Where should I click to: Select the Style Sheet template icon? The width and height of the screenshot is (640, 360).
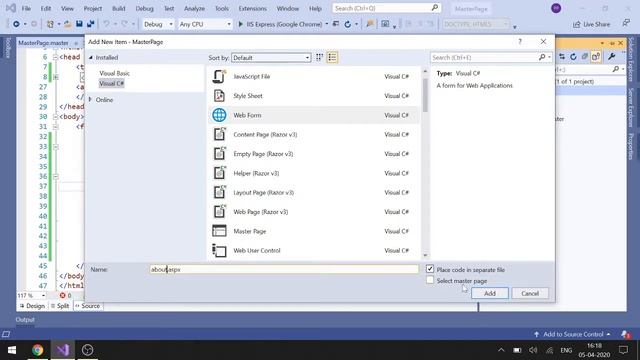point(219,96)
